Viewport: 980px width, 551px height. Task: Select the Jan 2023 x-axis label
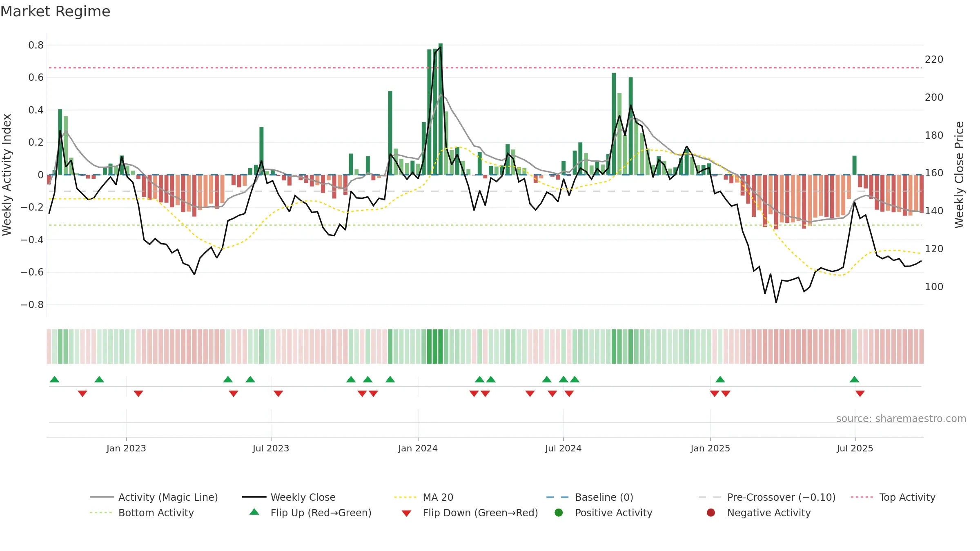coord(126,448)
